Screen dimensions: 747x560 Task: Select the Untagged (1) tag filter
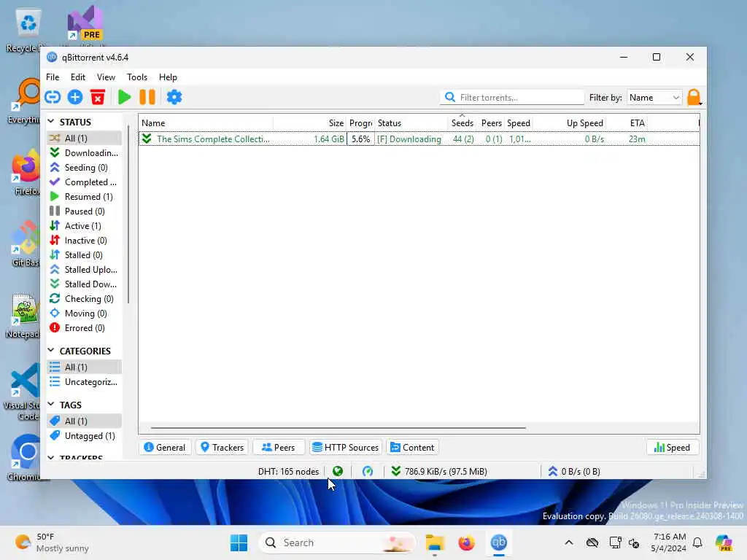click(x=85, y=436)
